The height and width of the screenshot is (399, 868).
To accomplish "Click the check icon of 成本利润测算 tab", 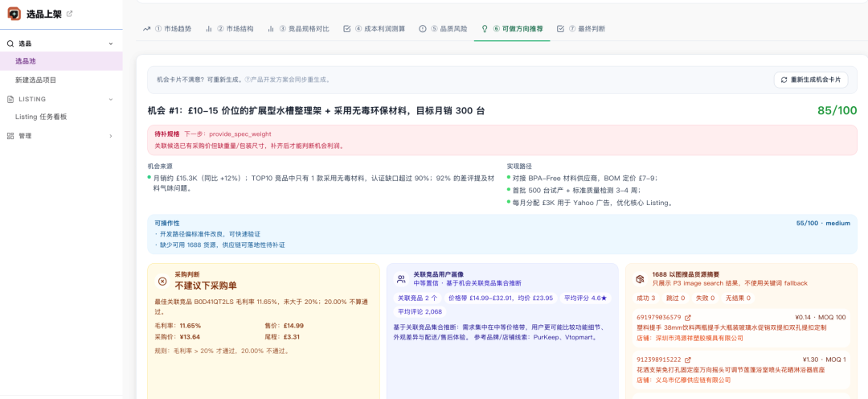I will 347,29.
